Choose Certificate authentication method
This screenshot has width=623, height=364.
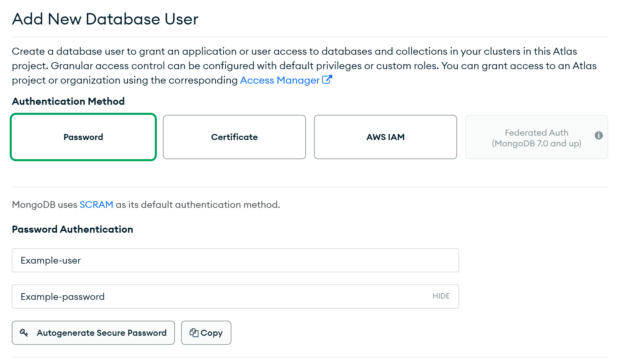coord(234,137)
